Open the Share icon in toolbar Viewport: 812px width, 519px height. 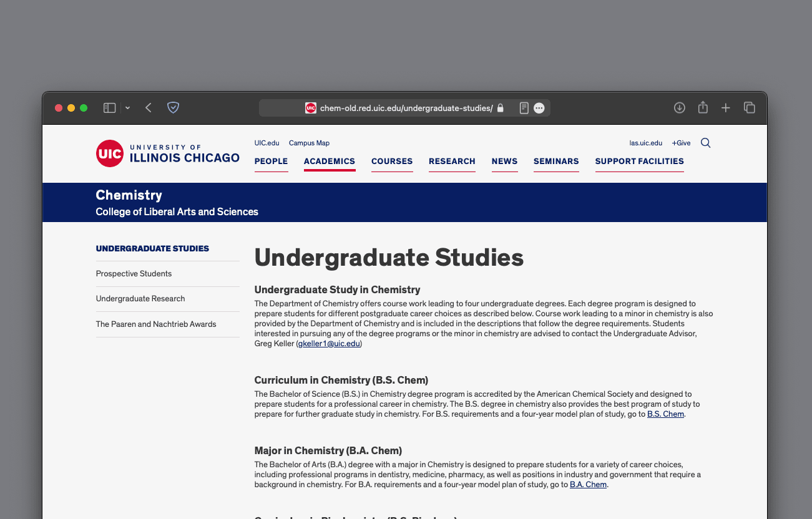coord(703,107)
